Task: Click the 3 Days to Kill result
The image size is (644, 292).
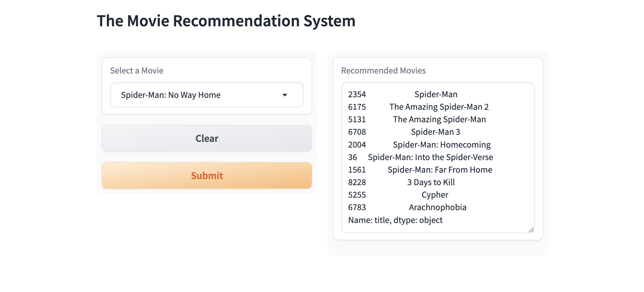Action: coord(431,182)
